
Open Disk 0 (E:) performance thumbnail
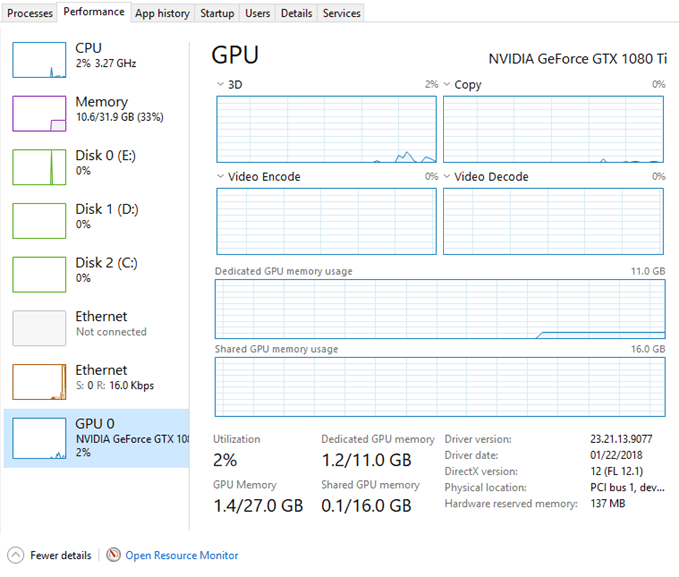pos(38,167)
